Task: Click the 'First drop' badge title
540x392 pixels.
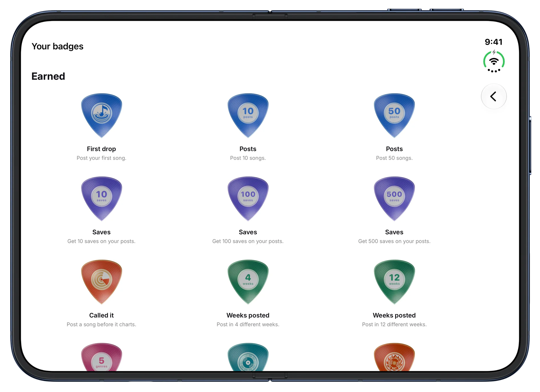Action: [101, 149]
